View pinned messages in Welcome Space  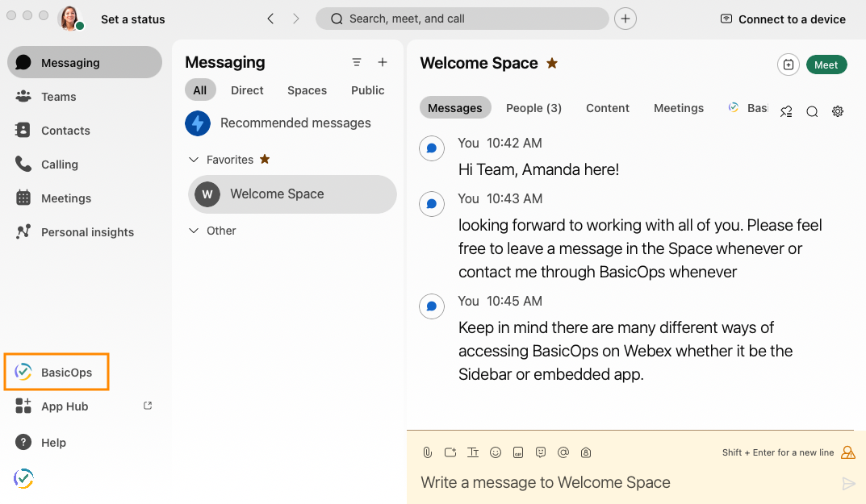(x=786, y=111)
